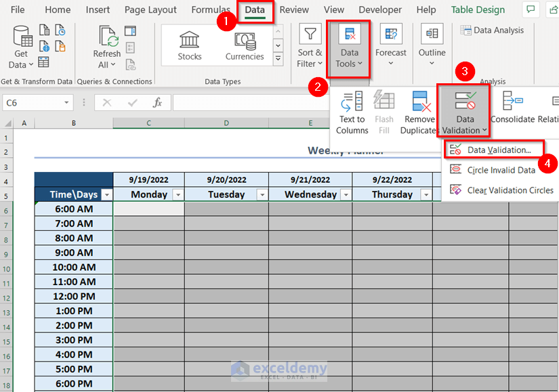This screenshot has height=392, width=559.
Task: Select the 6:00 AM time cell
Action: [74, 209]
